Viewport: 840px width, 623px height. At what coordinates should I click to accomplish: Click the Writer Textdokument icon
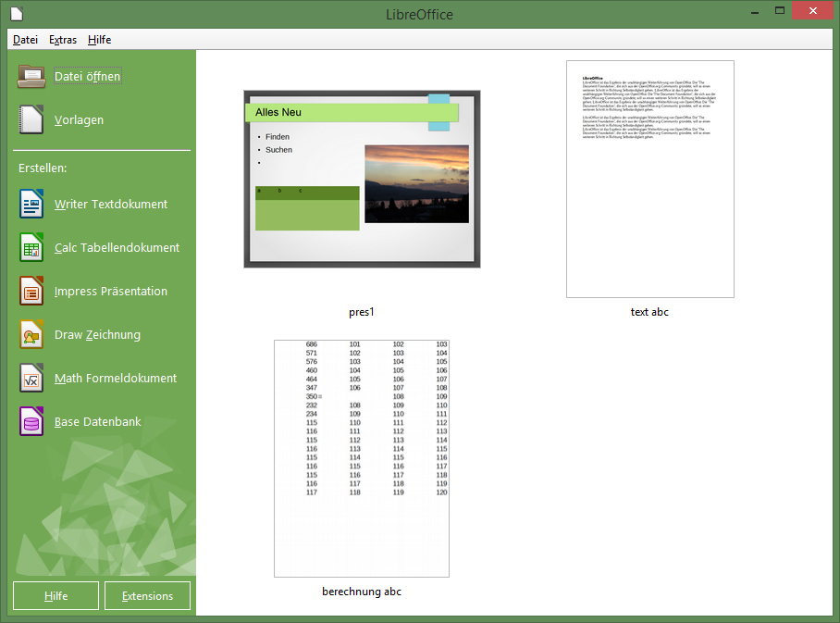(x=31, y=204)
